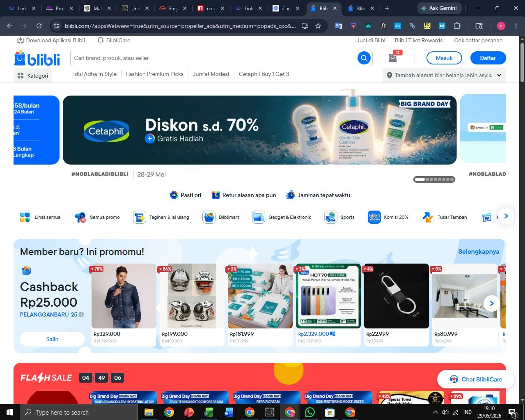Copy the voucher code with Salin
Screen dimensions: 525x420
tap(52, 339)
